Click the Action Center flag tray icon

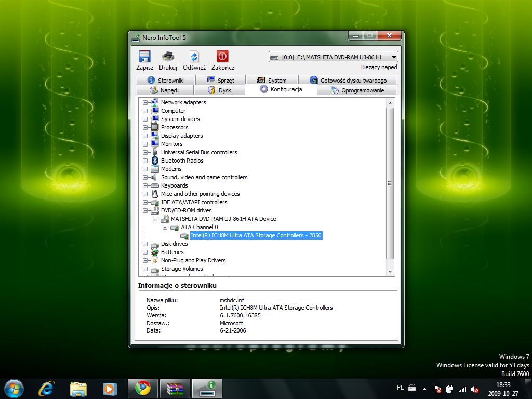click(437, 389)
